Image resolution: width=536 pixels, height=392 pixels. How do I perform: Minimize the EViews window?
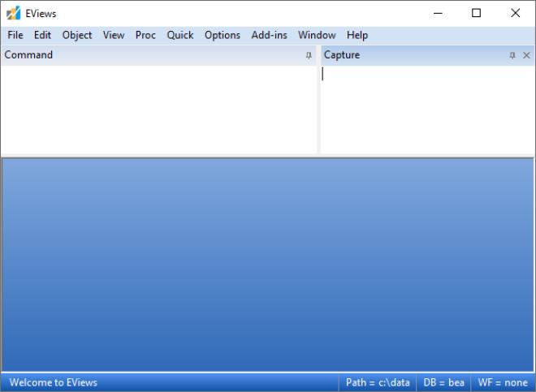[439, 13]
